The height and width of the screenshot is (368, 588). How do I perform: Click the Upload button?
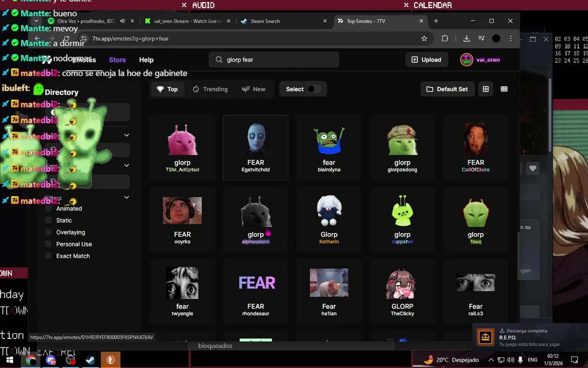click(x=426, y=60)
